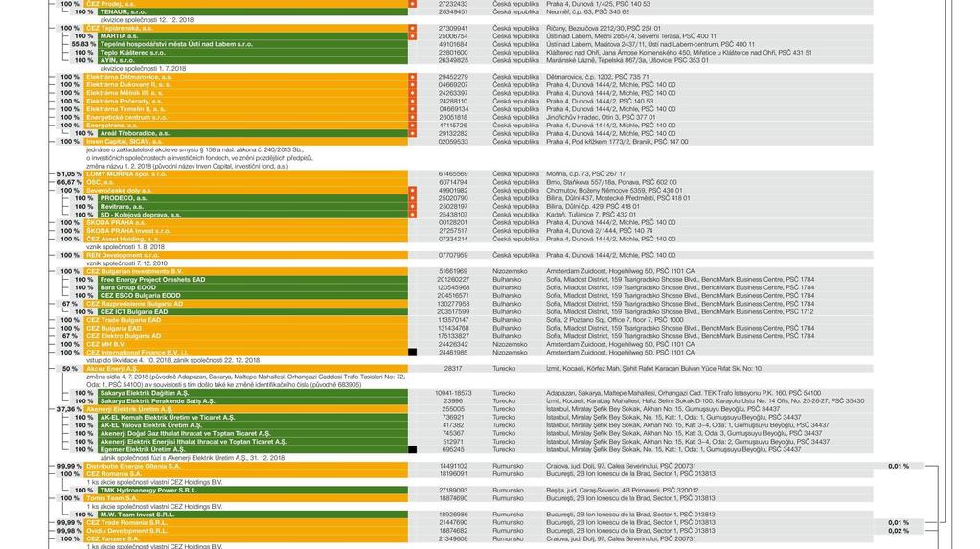
Task: Click the red marker on the PRODECO, a.s. row
Action: [x=413, y=199]
